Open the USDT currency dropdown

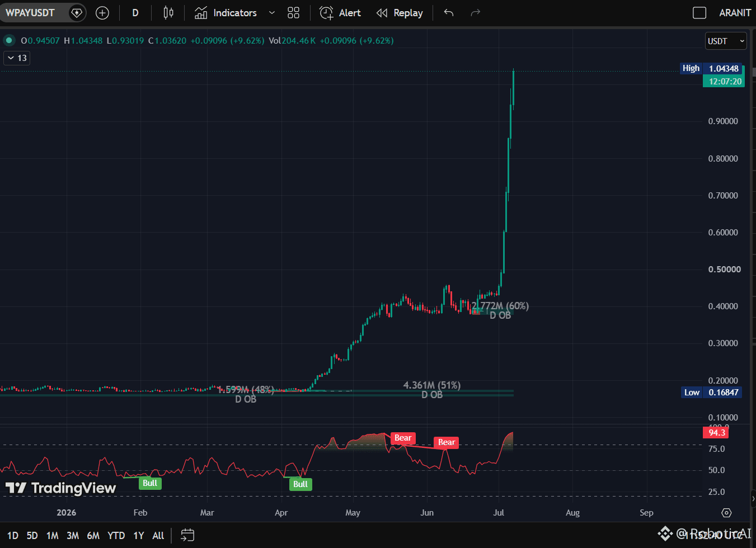[726, 41]
